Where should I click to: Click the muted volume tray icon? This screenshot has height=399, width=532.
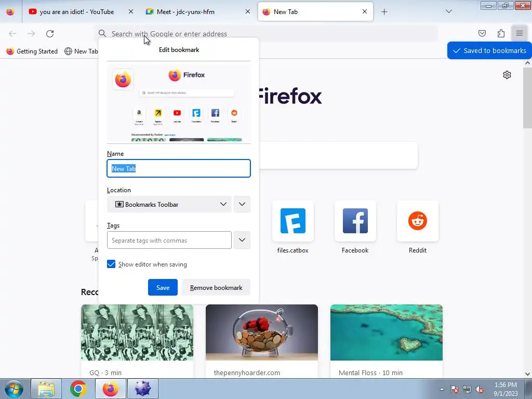tap(480, 390)
